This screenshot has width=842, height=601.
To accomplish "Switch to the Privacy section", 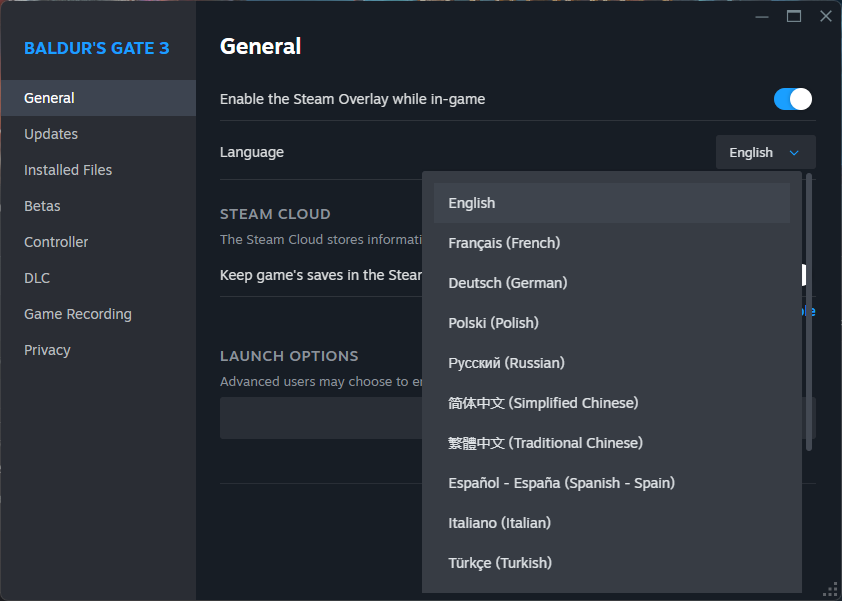I will 98,350.
